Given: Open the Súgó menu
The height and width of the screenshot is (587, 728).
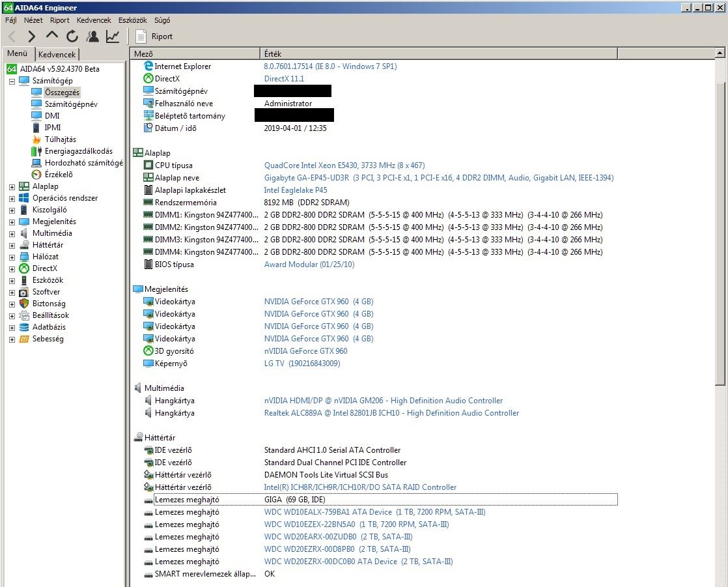Looking at the screenshot, I should click(x=162, y=20).
